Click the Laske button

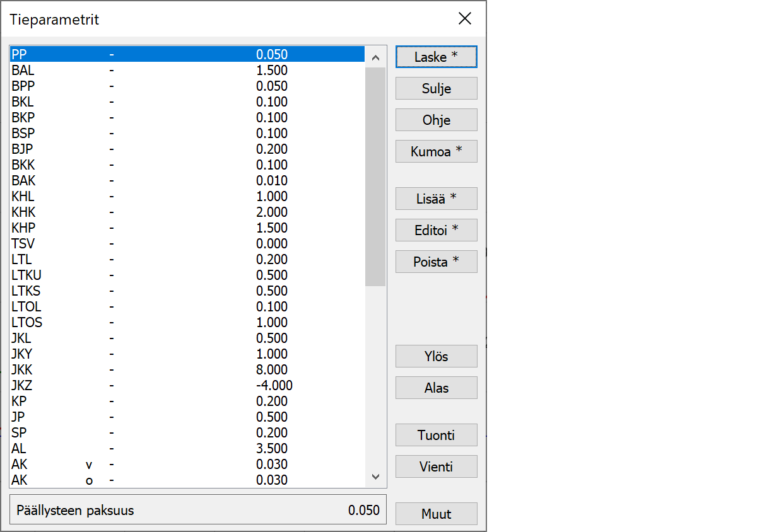click(436, 57)
